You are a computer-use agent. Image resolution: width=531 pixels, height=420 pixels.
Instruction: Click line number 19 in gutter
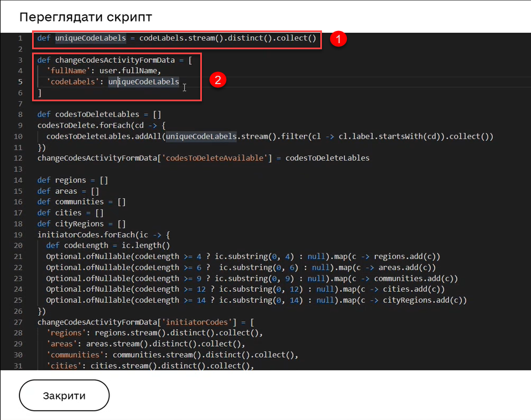point(18,235)
